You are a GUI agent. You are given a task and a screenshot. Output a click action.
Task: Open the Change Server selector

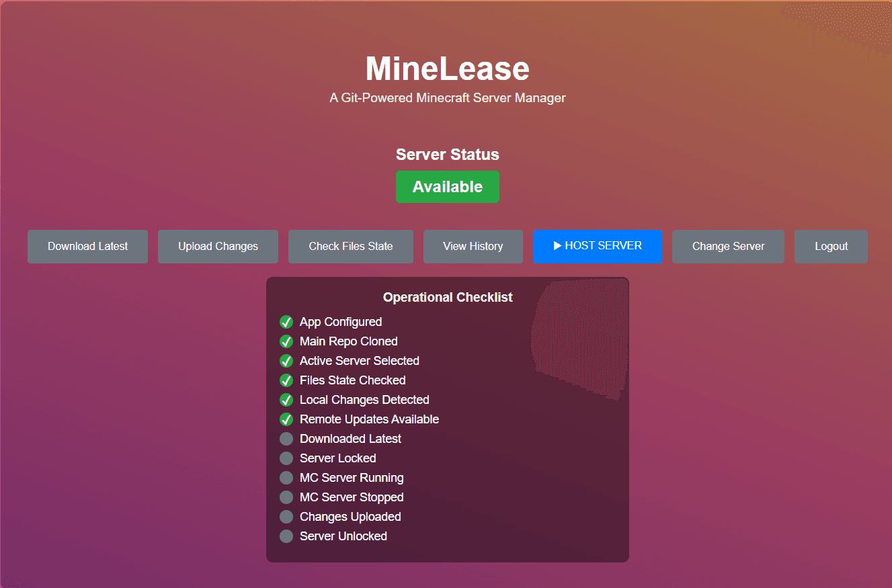click(x=728, y=246)
